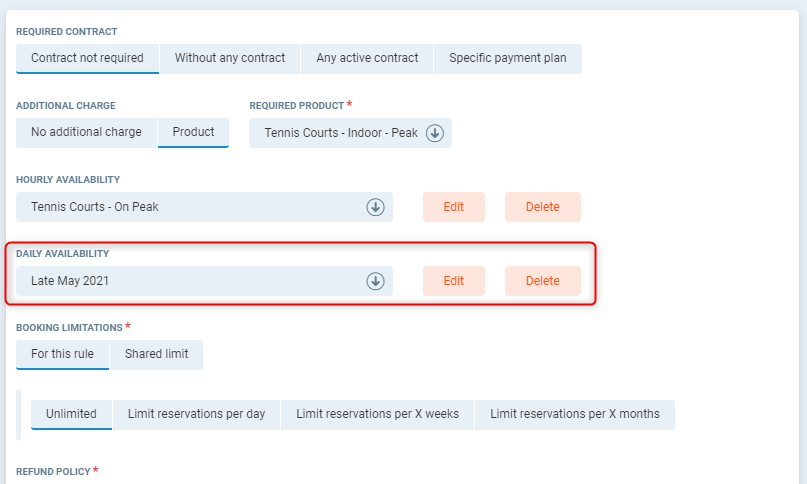Select 'Contract not required' option

tap(87, 58)
